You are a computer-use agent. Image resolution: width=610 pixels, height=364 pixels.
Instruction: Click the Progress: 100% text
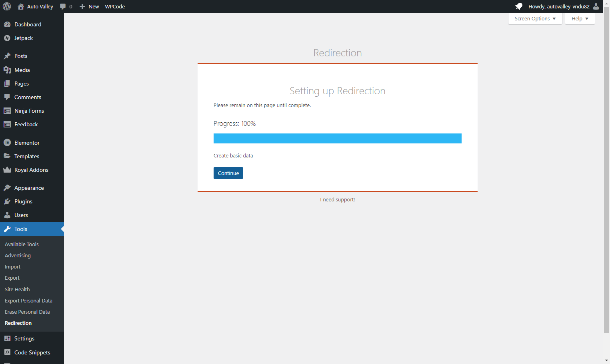(234, 123)
